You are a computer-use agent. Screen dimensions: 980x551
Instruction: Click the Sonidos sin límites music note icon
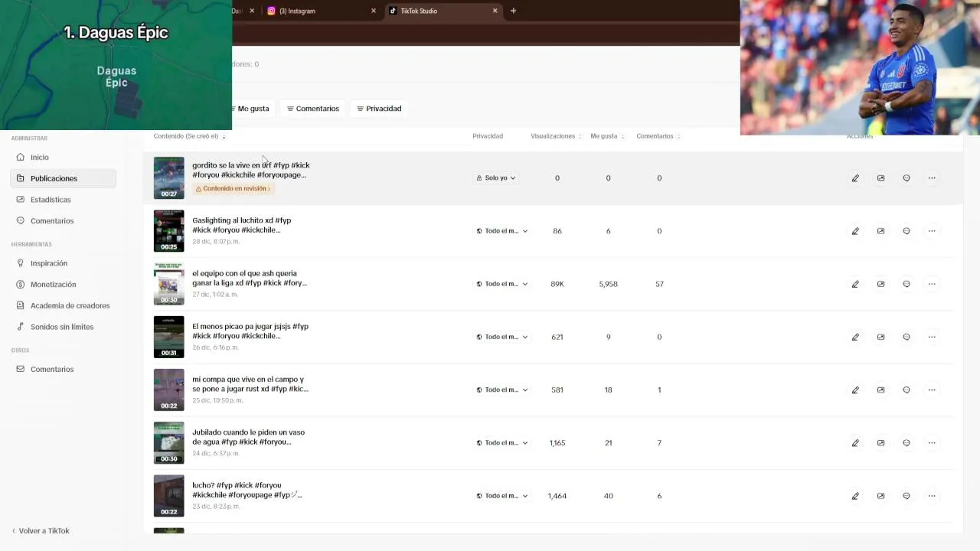[21, 327]
